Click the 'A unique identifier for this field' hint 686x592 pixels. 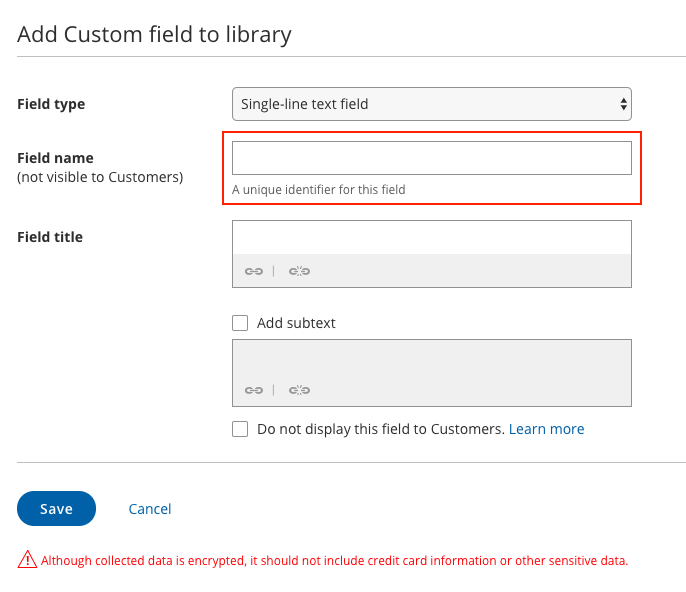[x=318, y=189]
